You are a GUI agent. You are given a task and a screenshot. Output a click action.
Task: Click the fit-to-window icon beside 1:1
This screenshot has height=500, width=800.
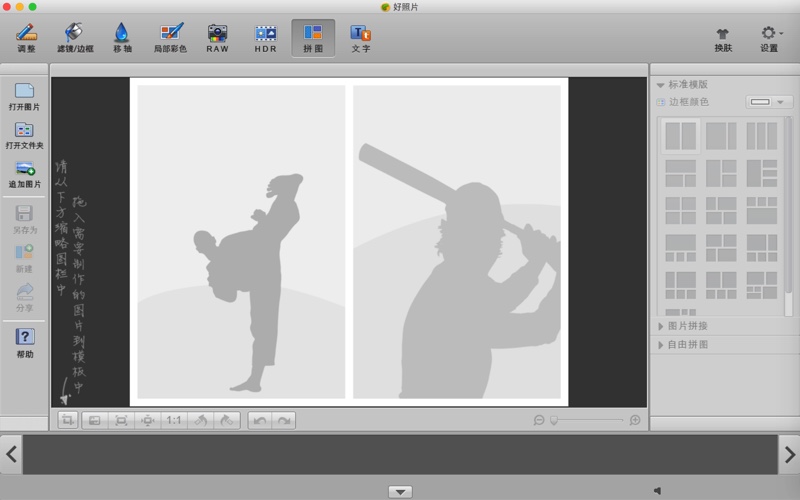(147, 420)
